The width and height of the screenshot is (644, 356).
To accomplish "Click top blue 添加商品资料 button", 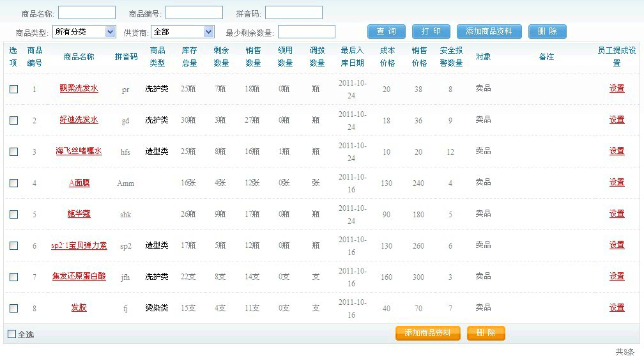I will (x=489, y=32).
